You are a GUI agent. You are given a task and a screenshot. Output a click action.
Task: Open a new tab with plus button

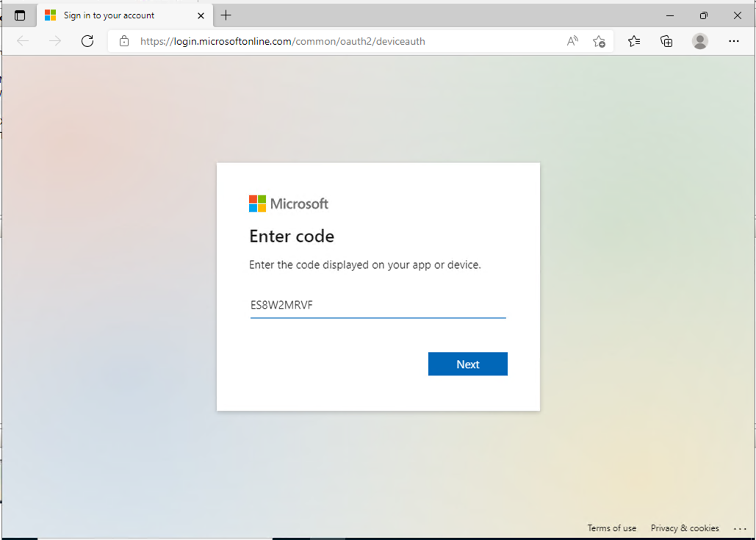point(226,15)
